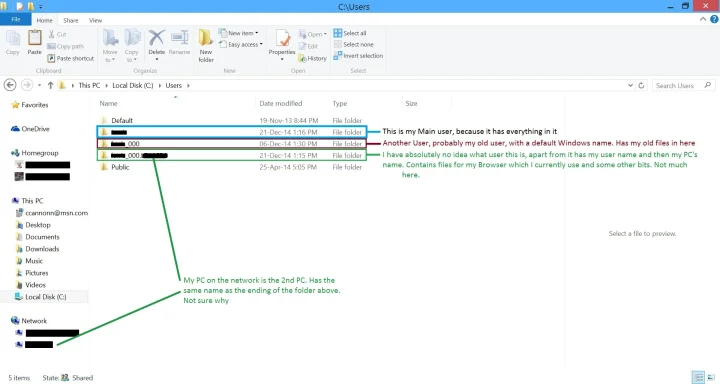
Task: Open Music in the navigation pane
Action: tap(29, 261)
